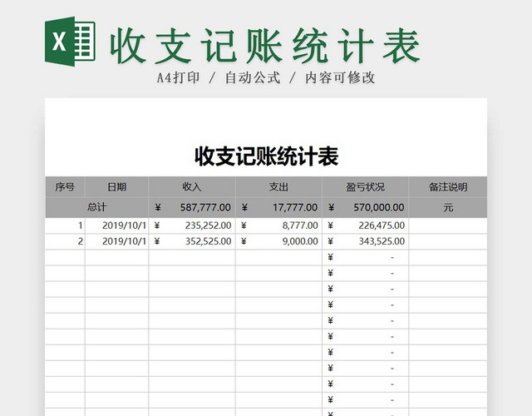Select income cell 352,525.00
The height and width of the screenshot is (416, 532).
(192, 241)
